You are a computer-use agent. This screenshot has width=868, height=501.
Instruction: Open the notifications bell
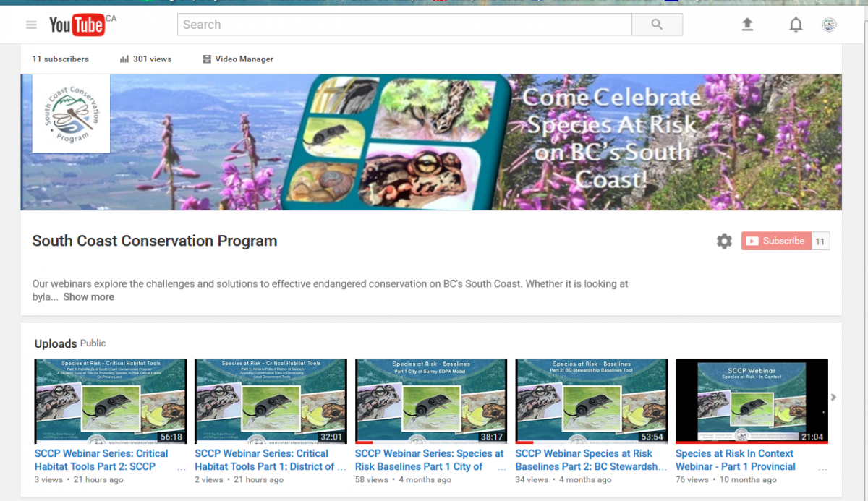(x=796, y=25)
